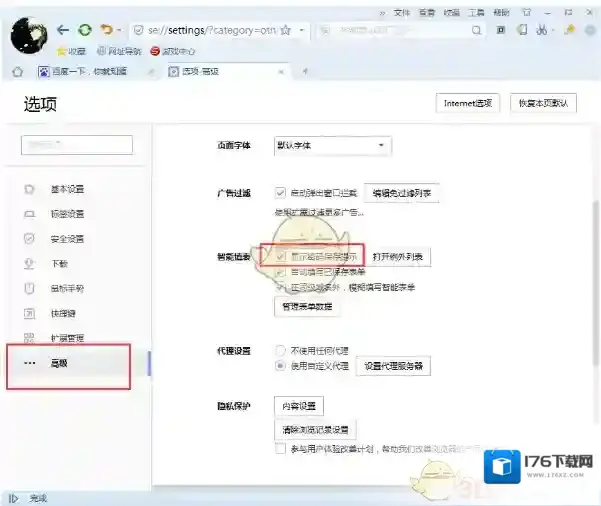The width and height of the screenshot is (601, 506).
Task: Click the user avatar picture
Action: click(x=29, y=35)
